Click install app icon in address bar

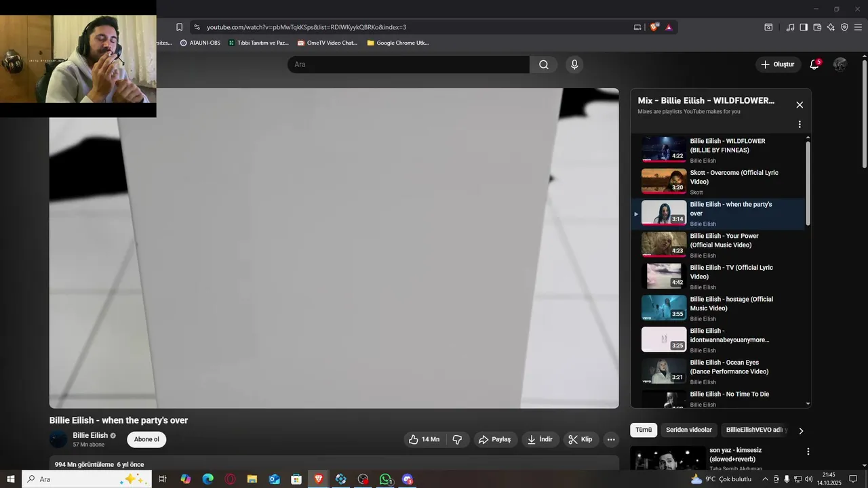point(637,27)
